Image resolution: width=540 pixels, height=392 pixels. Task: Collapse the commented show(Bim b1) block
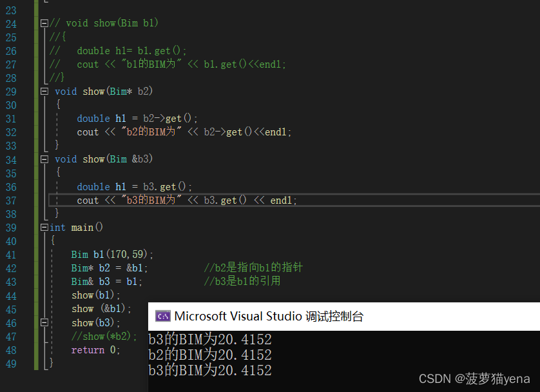click(44, 23)
